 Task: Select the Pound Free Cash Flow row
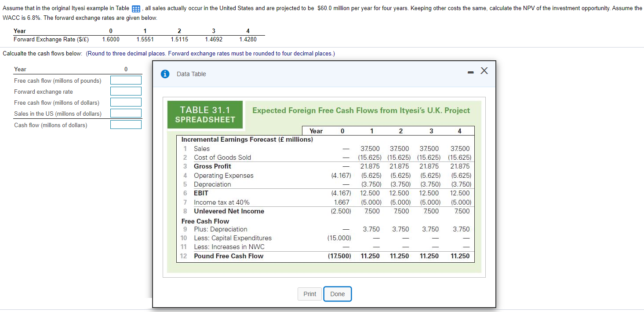[229, 256]
